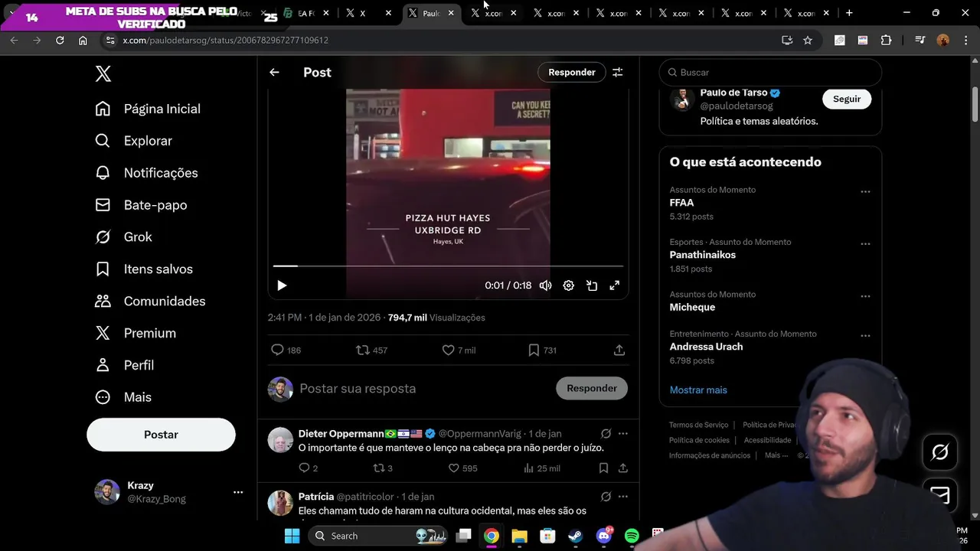Bookmark the post with 731 saves
The width and height of the screenshot is (980, 551).
[534, 350]
